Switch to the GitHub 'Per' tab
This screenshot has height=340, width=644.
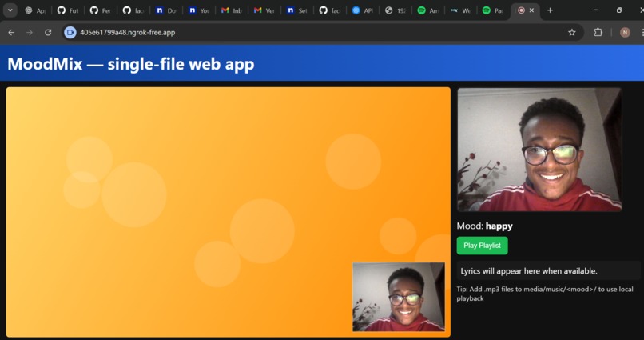point(101,10)
